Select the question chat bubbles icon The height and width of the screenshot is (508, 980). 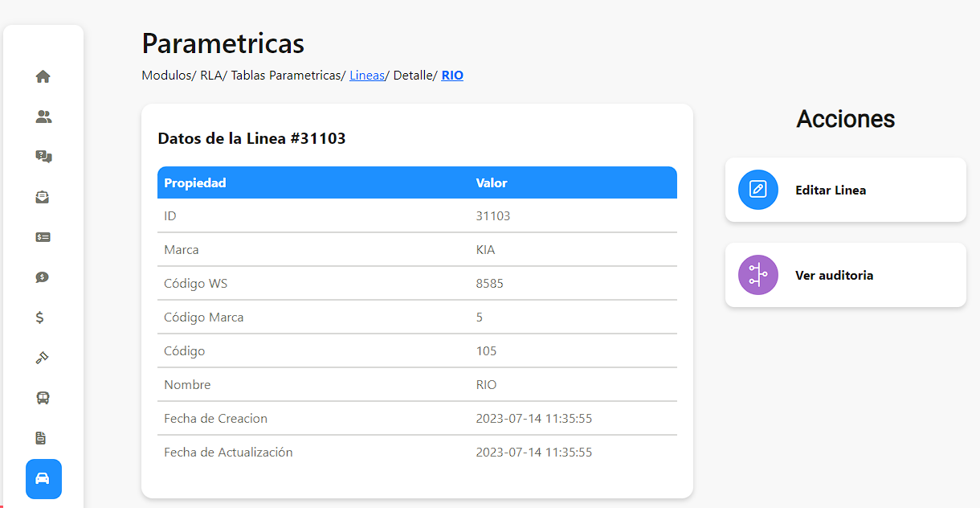pos(43,157)
